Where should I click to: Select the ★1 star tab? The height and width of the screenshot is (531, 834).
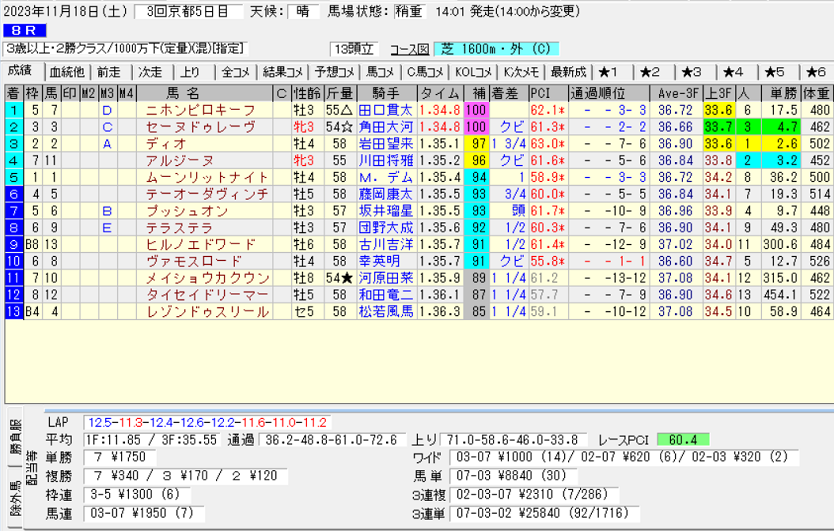pyautogui.click(x=611, y=72)
